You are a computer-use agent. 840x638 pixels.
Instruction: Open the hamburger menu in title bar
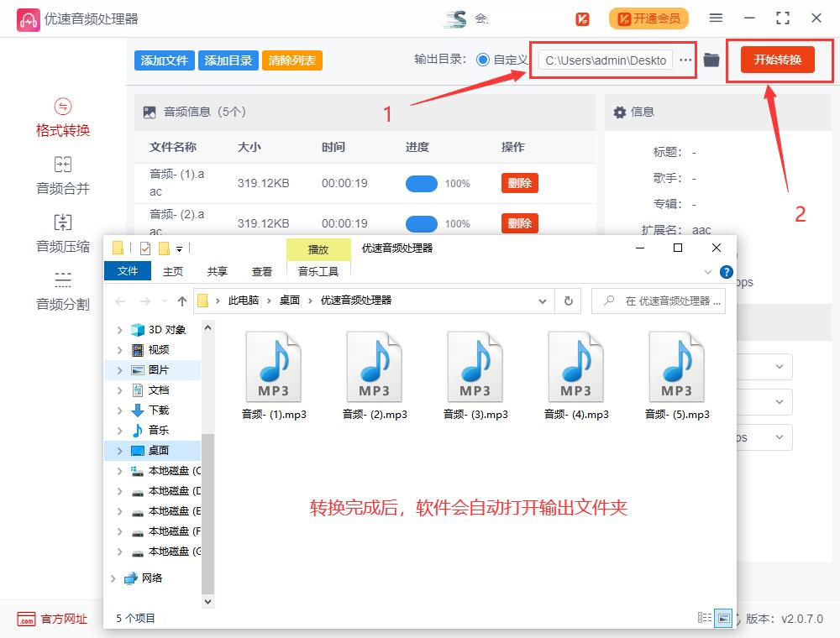point(716,18)
